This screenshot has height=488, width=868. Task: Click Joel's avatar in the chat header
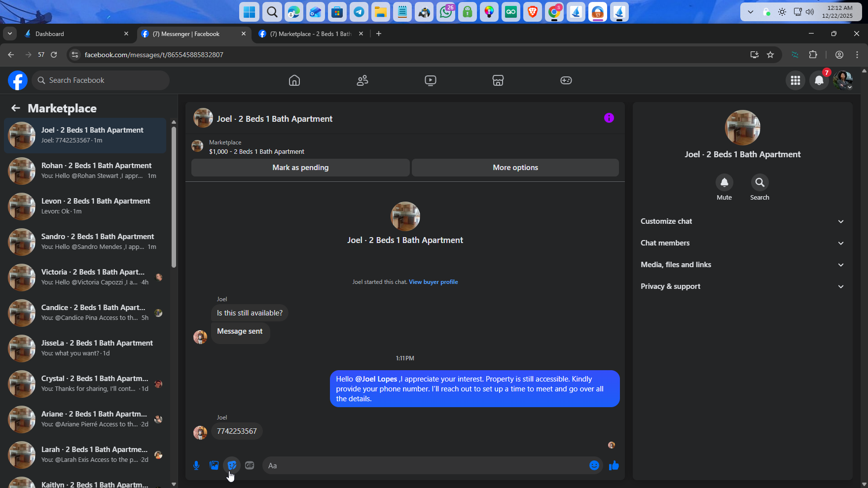(x=203, y=118)
